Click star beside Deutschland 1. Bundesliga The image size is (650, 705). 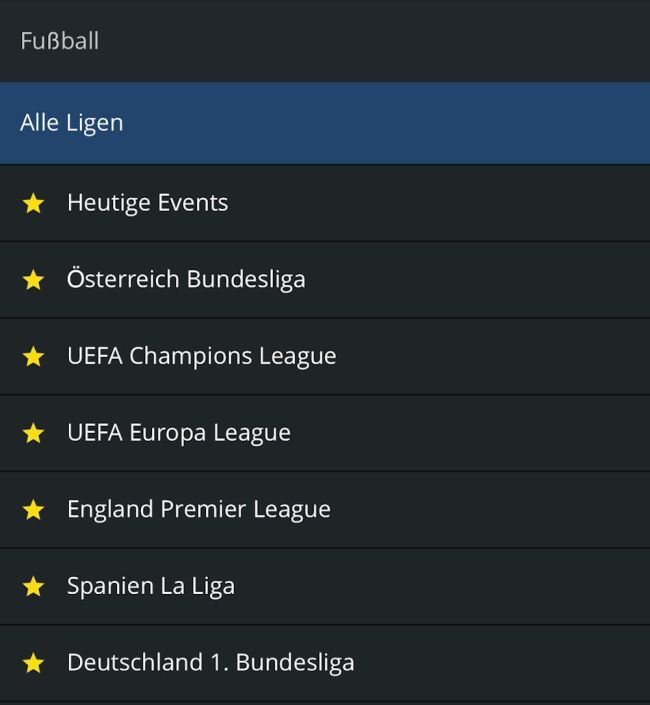(x=33, y=663)
